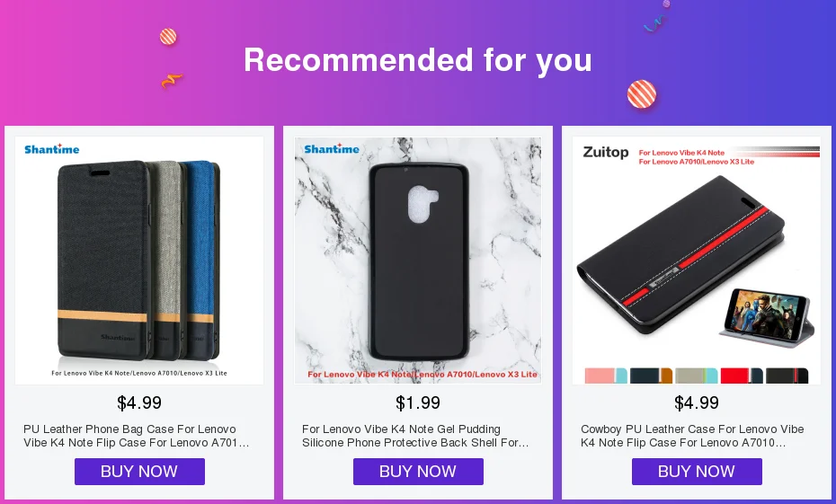This screenshot has height=504, width=836.
Task: Click the $4.99 price under Zuitop case
Action: pos(697,402)
